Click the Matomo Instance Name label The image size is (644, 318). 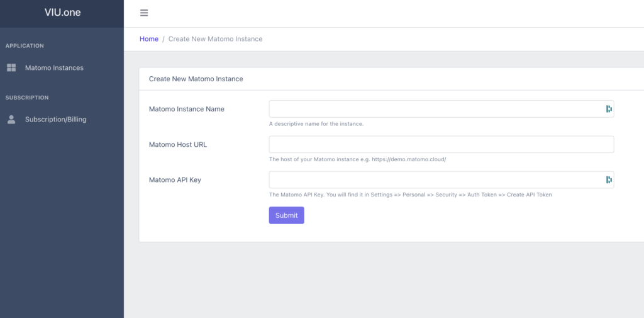tap(187, 109)
